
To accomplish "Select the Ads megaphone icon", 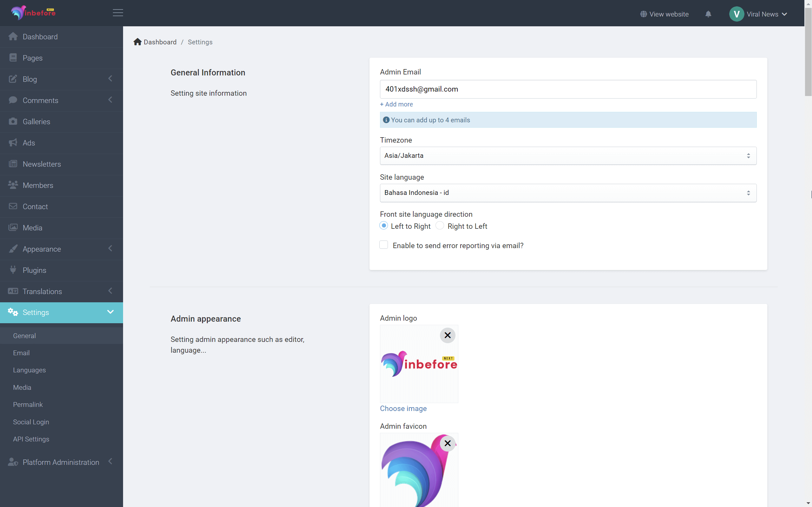I will (x=13, y=143).
